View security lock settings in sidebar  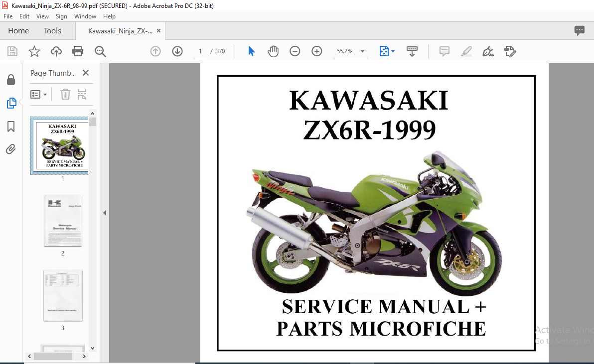coord(11,80)
